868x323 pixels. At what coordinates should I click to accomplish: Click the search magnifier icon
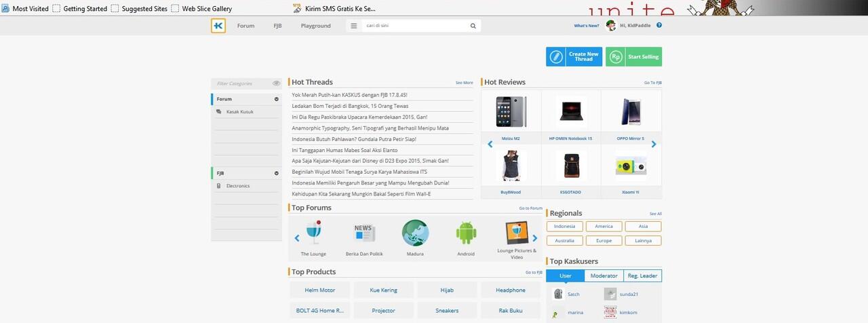[x=473, y=26]
